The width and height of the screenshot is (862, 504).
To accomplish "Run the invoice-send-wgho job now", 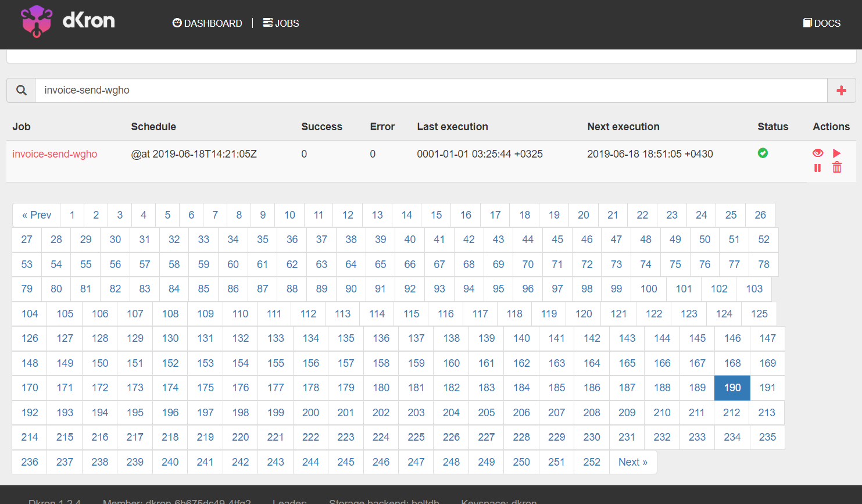I will [837, 153].
